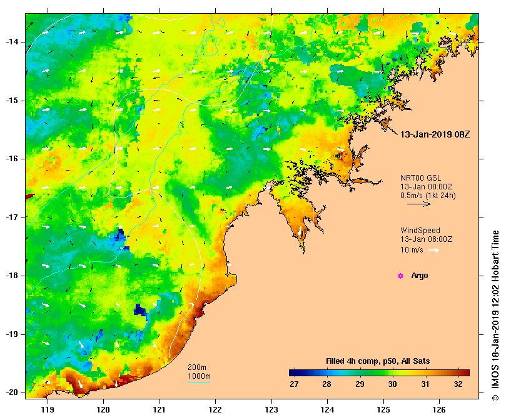This screenshot has width=506, height=420.
Task: Click the IMOS copyright timestamp text
Action: pyautogui.click(x=495, y=316)
